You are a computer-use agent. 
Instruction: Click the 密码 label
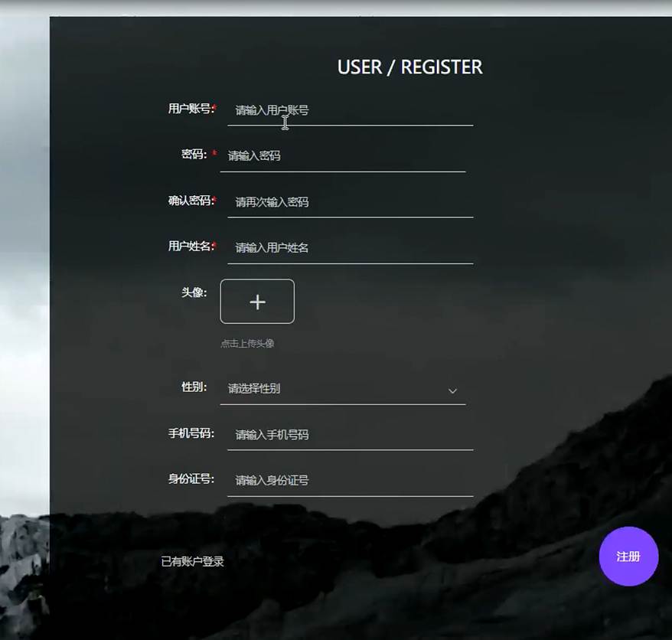click(x=194, y=155)
